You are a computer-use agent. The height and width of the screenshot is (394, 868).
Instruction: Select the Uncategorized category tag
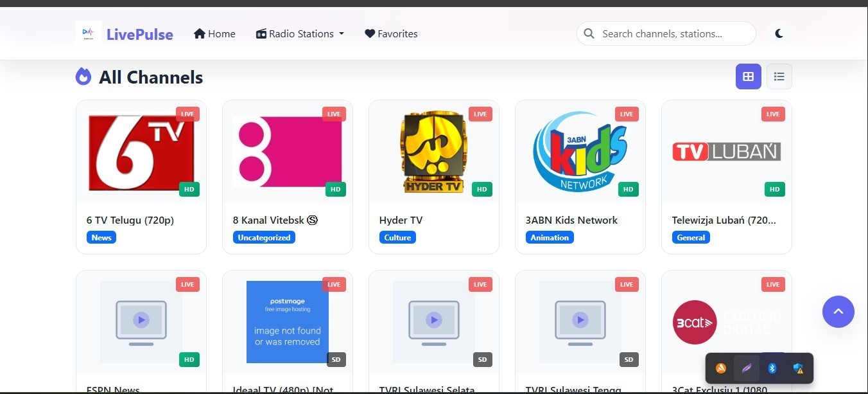coord(264,237)
